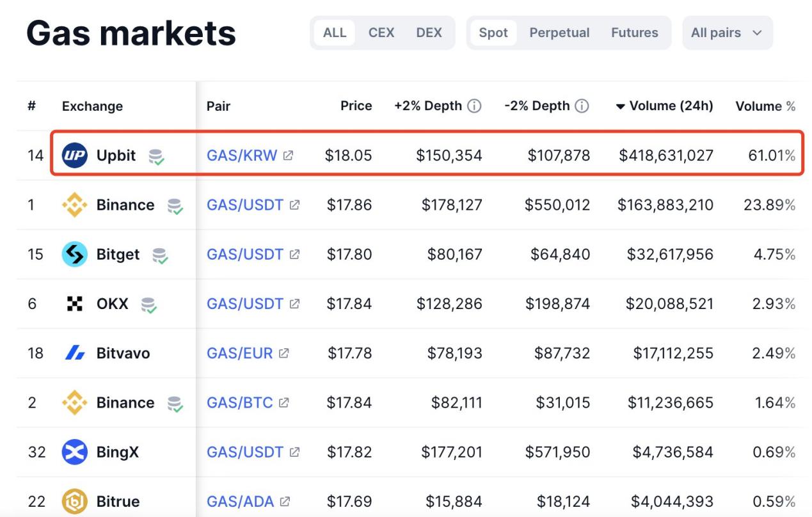Click the +2% Depth info icon

coord(474,106)
